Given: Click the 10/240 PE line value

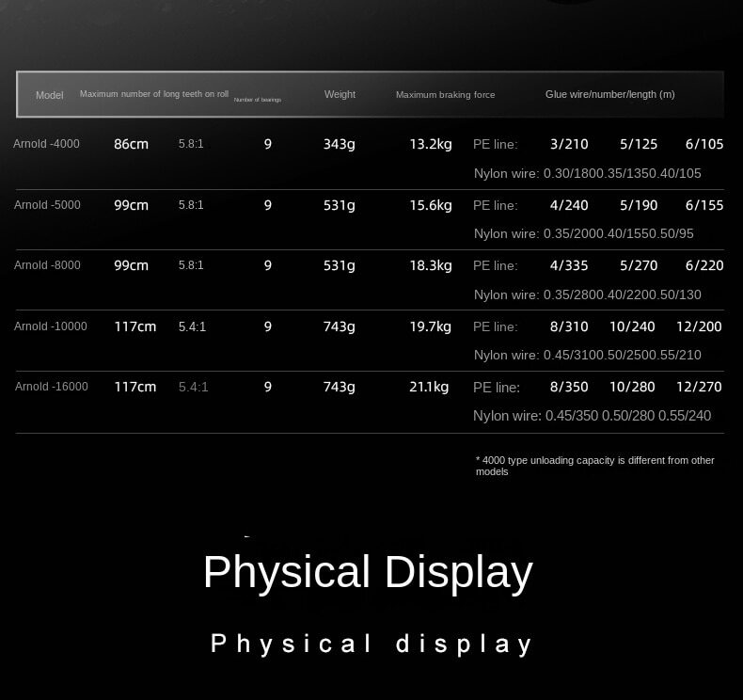Looking at the screenshot, I should coord(632,326).
